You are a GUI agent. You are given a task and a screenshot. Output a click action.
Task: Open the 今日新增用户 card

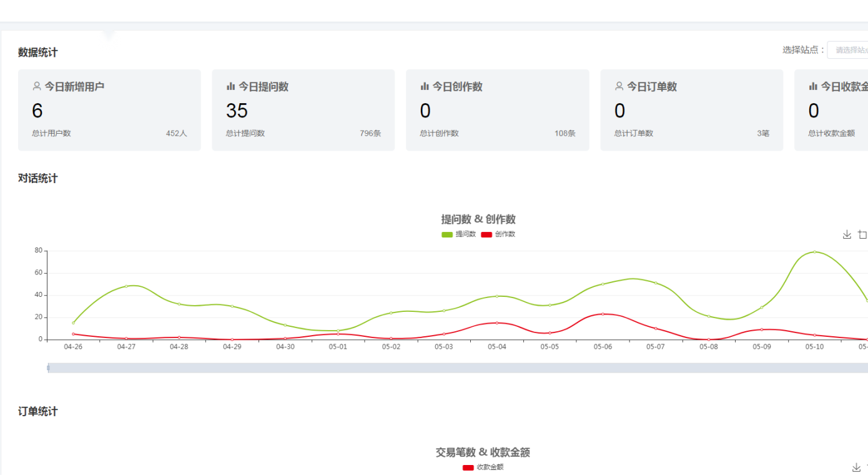click(x=109, y=110)
